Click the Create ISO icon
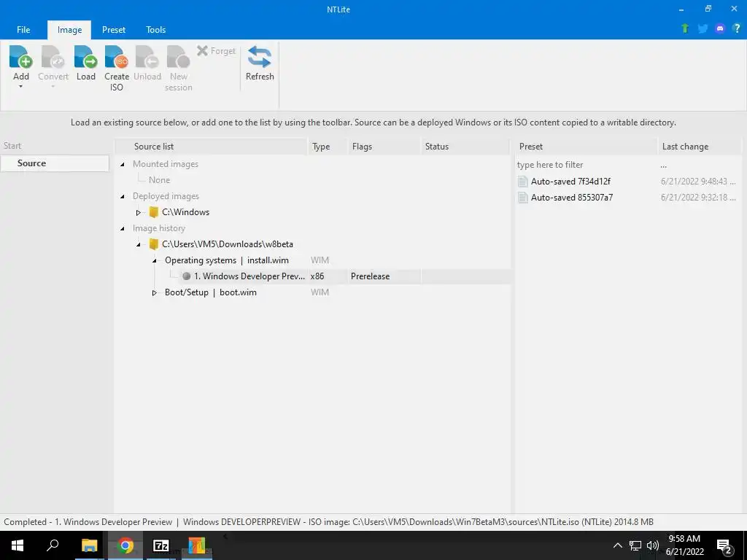The height and width of the screenshot is (560, 747). [117, 57]
